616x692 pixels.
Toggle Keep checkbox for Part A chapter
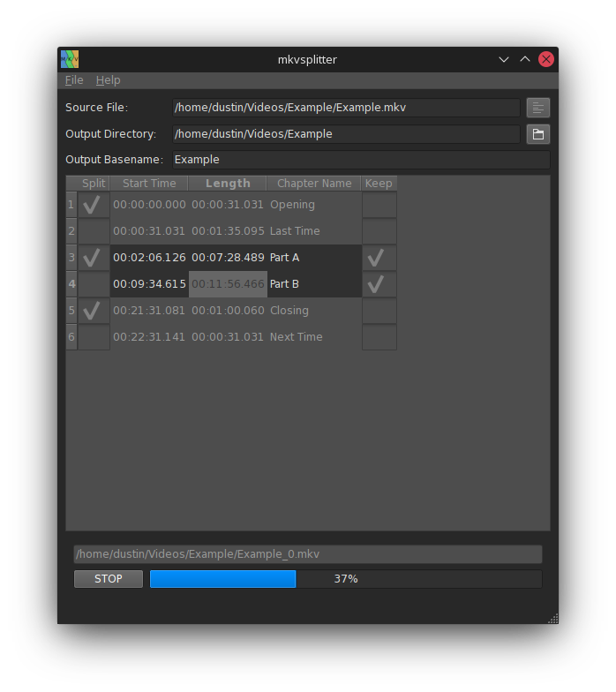(379, 258)
